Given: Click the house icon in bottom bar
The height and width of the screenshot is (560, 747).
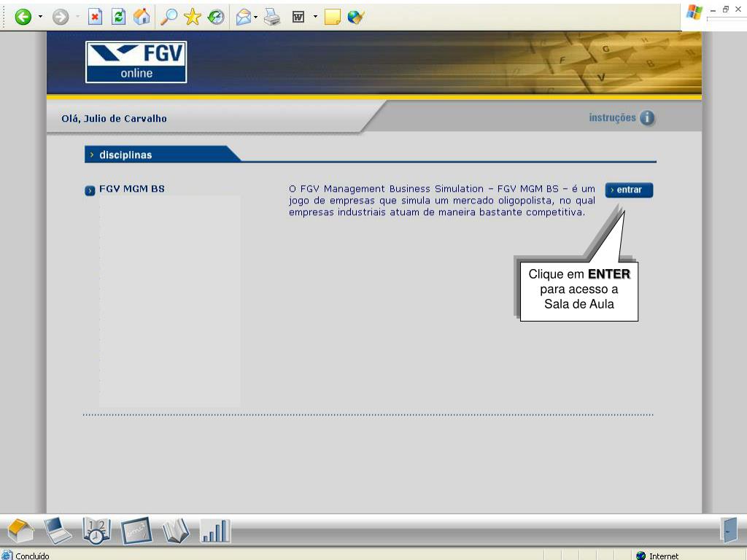Looking at the screenshot, I should tap(20, 530).
